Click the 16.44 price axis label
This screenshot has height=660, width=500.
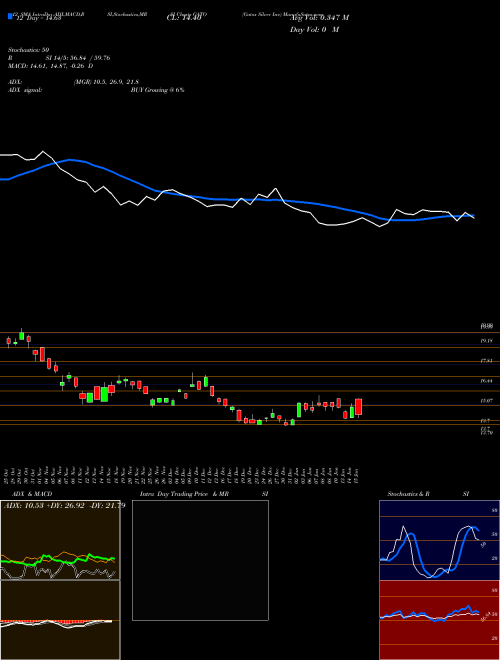coord(486,381)
